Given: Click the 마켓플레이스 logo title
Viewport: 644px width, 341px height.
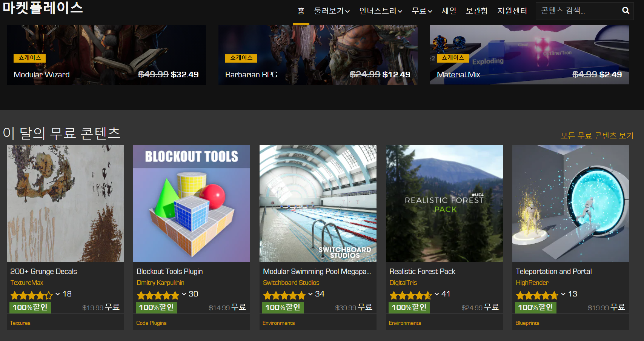Looking at the screenshot, I should pyautogui.click(x=43, y=8).
